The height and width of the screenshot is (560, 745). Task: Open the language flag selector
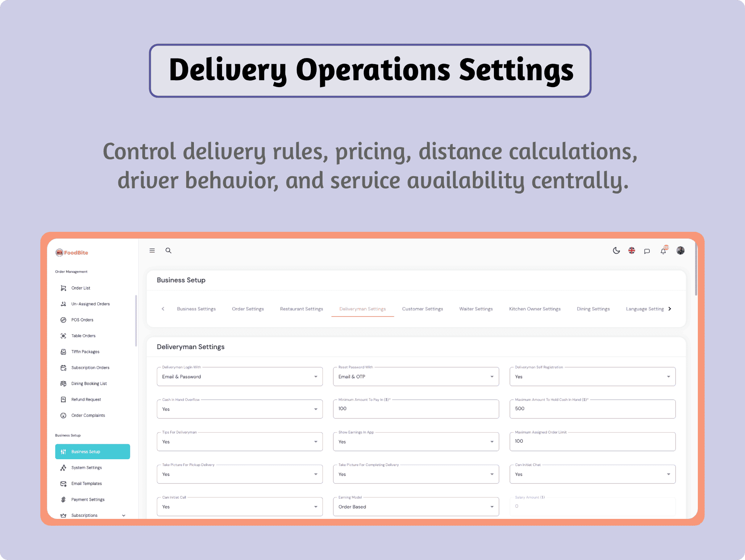(x=632, y=250)
